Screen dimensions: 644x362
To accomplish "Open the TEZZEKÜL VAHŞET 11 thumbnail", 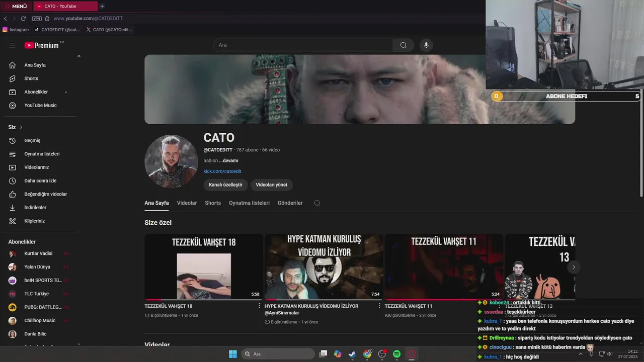I will click(444, 267).
